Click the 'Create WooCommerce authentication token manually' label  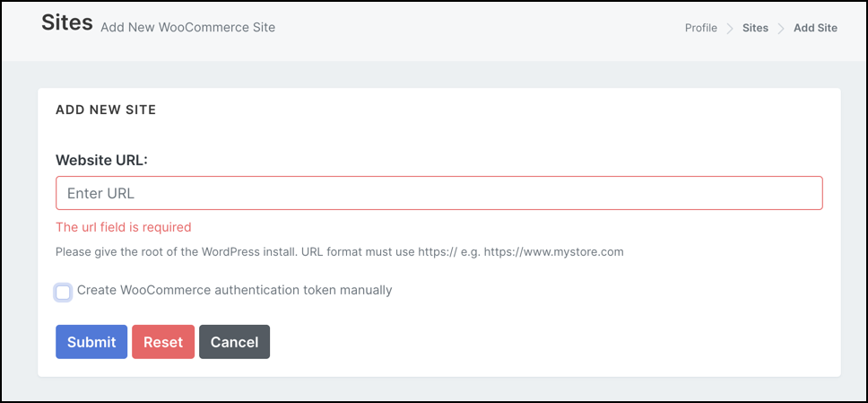click(x=234, y=290)
